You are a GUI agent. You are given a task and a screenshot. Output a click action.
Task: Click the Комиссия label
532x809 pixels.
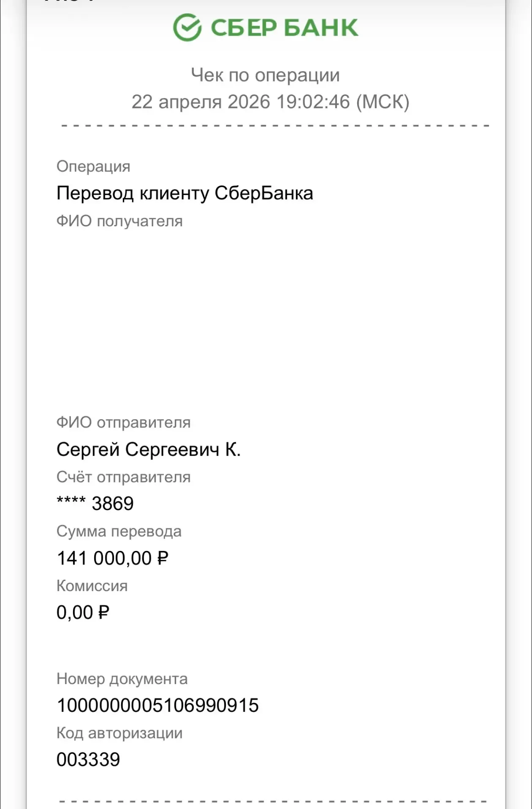[x=92, y=586]
